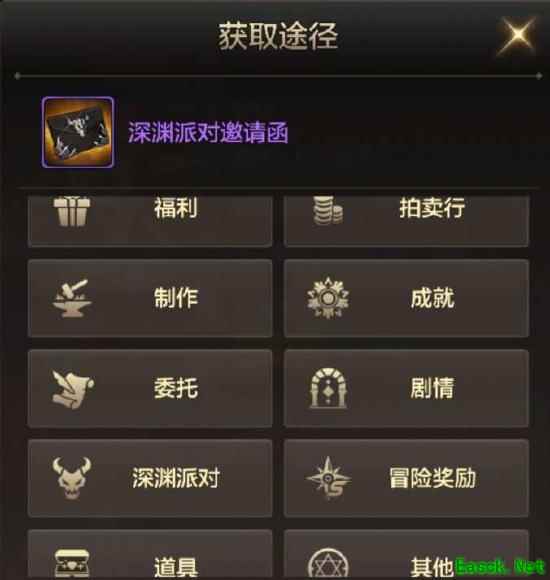Click the coin stack icon for 拍卖行
Viewport: 550px width, 580px height.
click(x=328, y=210)
